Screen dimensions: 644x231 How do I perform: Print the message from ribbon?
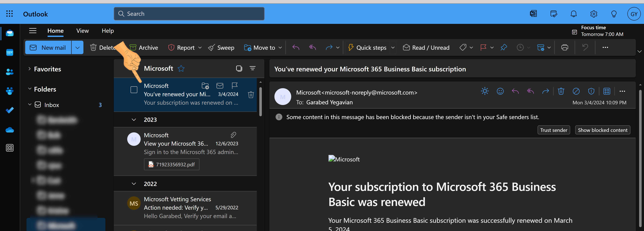[x=564, y=47]
